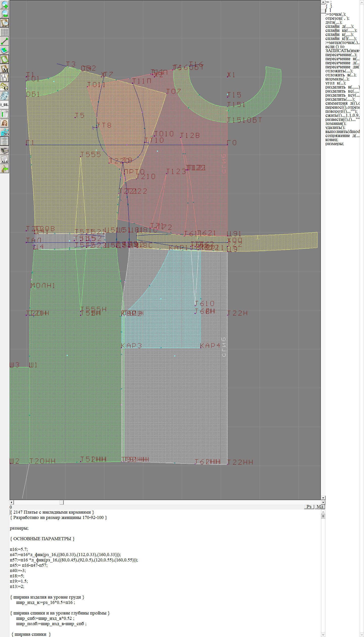Image resolution: width=364 pixels, height=637 pixels.
Task: Click the zoom out magnifier icon
Action: click(5, 14)
